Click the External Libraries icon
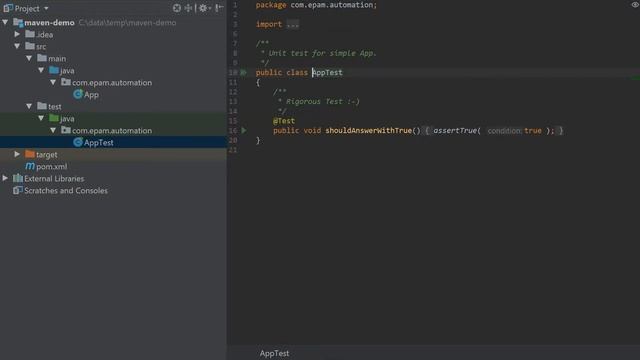The image size is (640, 360). coord(18,178)
